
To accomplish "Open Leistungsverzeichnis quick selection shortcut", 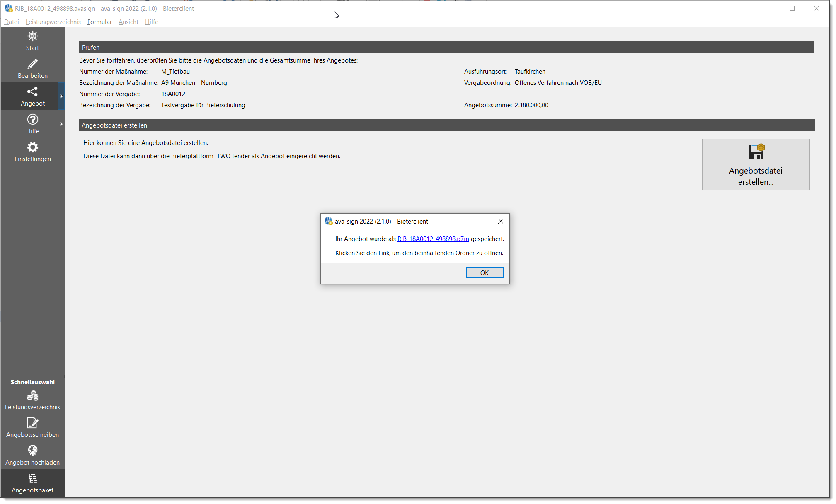I will [32, 400].
